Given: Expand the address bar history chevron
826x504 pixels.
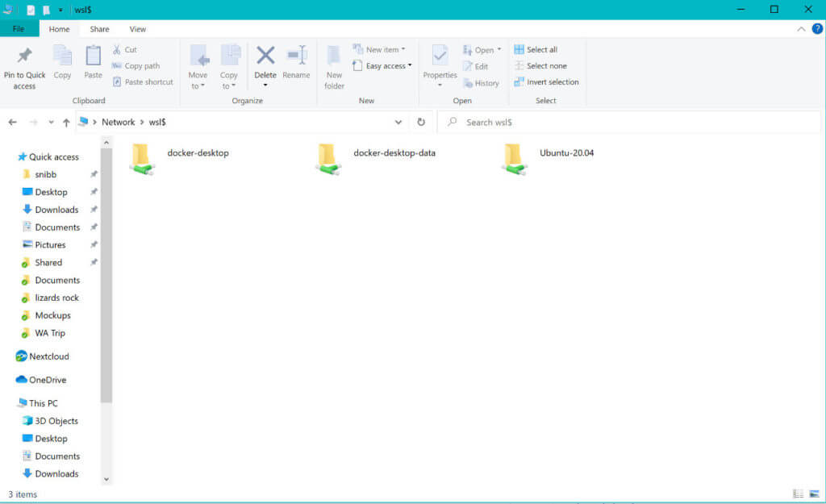Looking at the screenshot, I should click(x=398, y=122).
